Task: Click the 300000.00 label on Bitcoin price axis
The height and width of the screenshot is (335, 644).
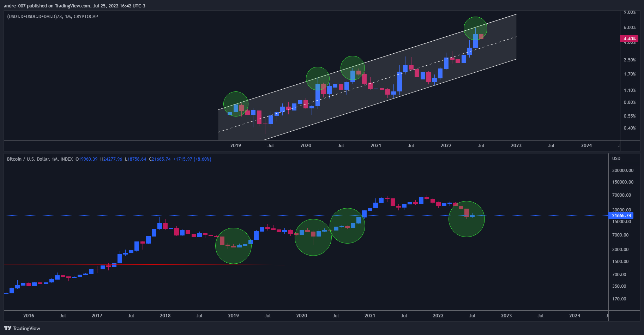Action: 623,170
